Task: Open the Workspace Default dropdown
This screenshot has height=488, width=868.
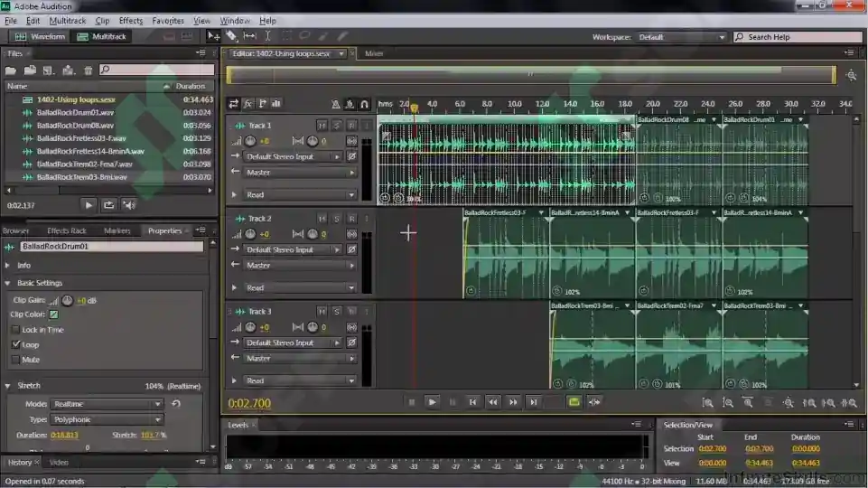Action: click(681, 37)
